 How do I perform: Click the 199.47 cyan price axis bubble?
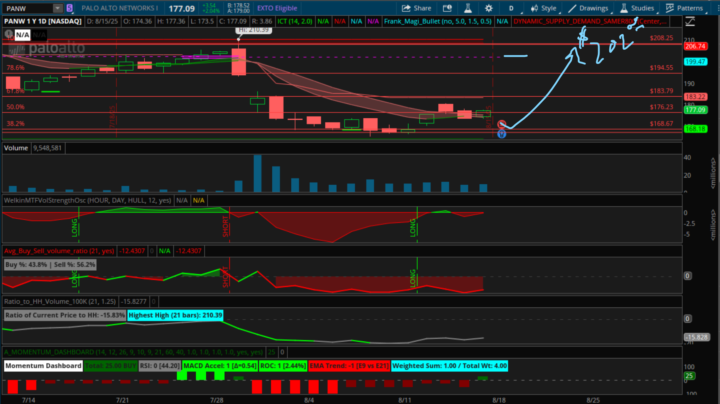coord(695,62)
